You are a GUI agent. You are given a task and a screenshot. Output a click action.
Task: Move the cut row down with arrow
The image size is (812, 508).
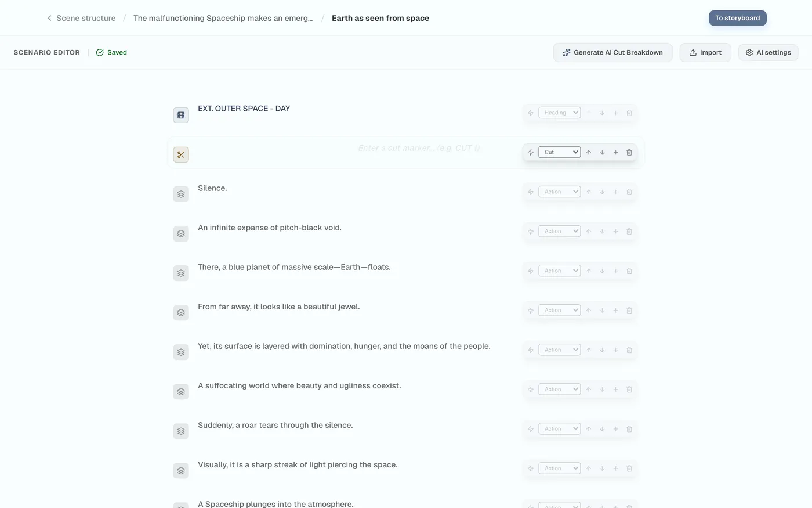[602, 152]
